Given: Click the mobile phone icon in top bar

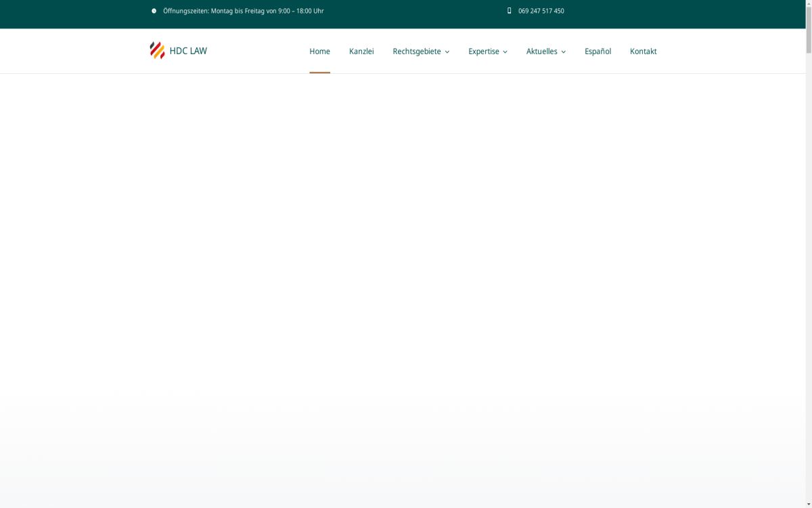Looking at the screenshot, I should point(509,11).
